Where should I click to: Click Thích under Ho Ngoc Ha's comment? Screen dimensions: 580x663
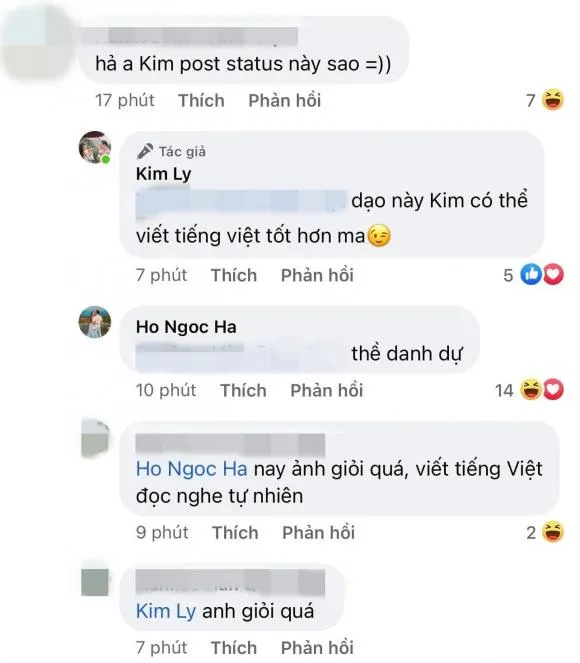tap(243, 390)
